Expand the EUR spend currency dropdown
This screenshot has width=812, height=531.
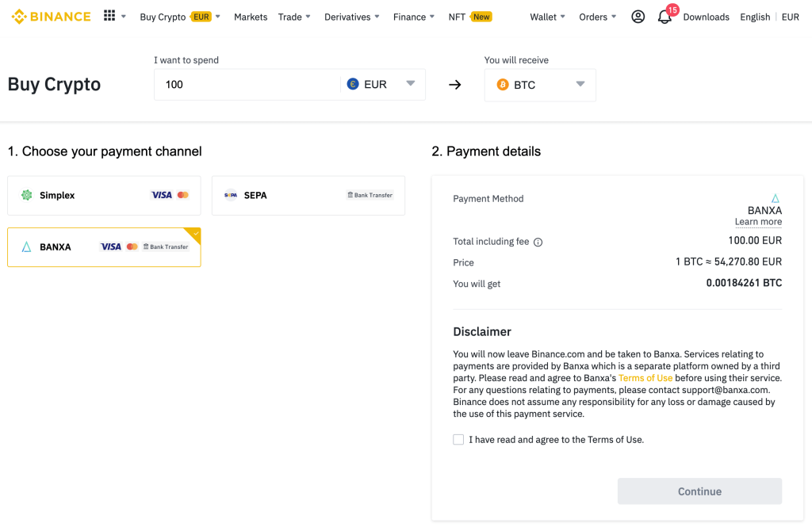pyautogui.click(x=410, y=84)
